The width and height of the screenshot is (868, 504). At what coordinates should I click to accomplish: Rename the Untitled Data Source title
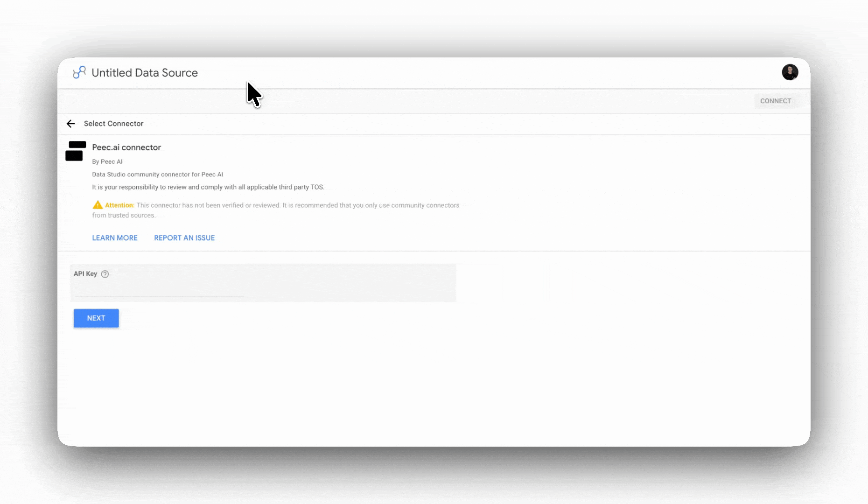[145, 73]
